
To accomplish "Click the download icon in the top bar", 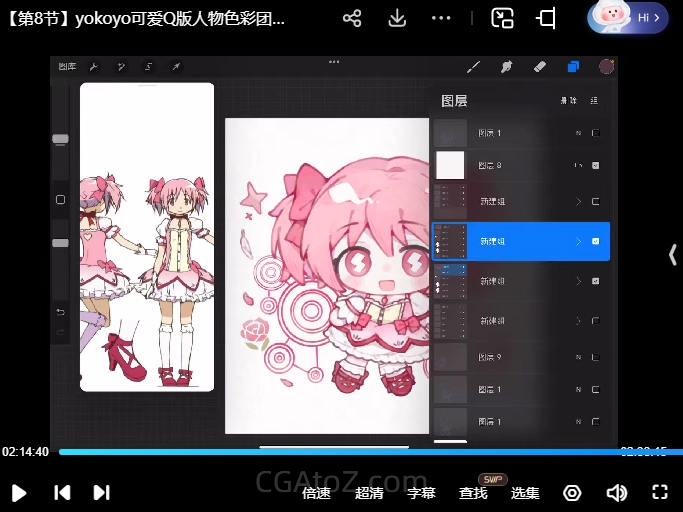I will pyautogui.click(x=397, y=18).
